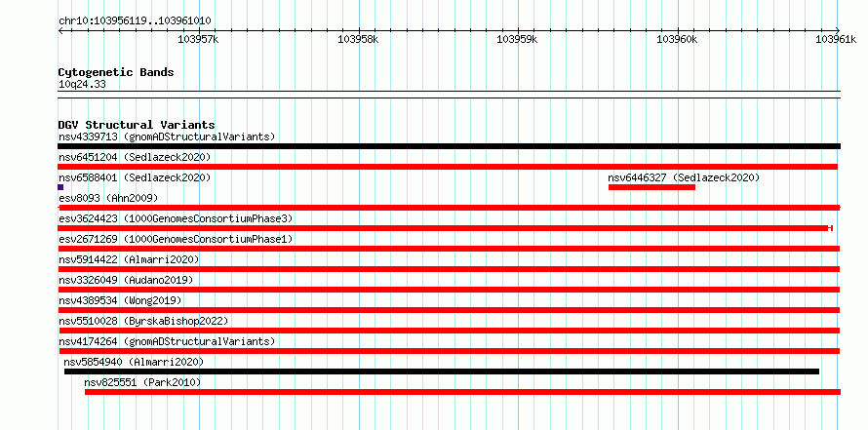Screen dimensions: 868x430
Task: Click the Cytogenetic Bands track title
Action: (116, 72)
